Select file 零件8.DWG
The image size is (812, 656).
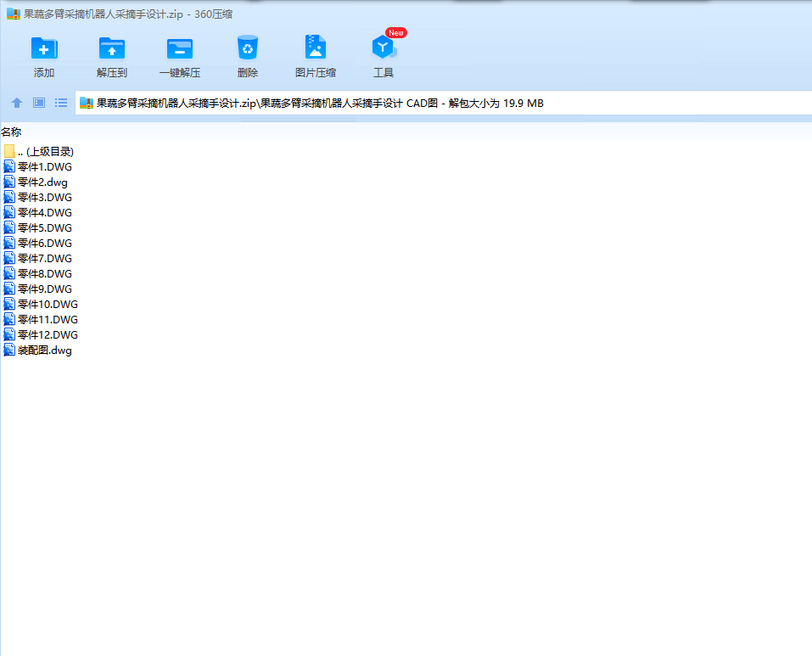click(x=38, y=274)
